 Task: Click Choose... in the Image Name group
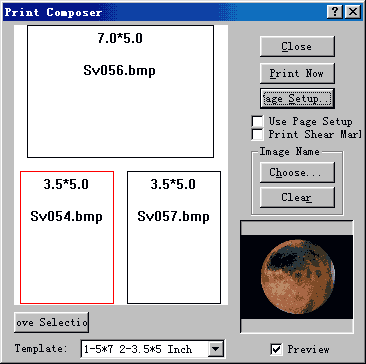pyautogui.click(x=297, y=172)
